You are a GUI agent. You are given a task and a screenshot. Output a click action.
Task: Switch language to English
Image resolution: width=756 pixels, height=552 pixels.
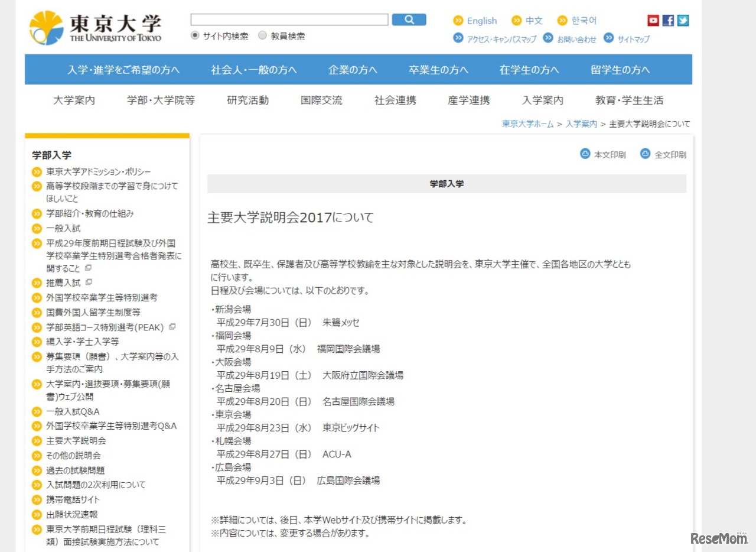[481, 21]
